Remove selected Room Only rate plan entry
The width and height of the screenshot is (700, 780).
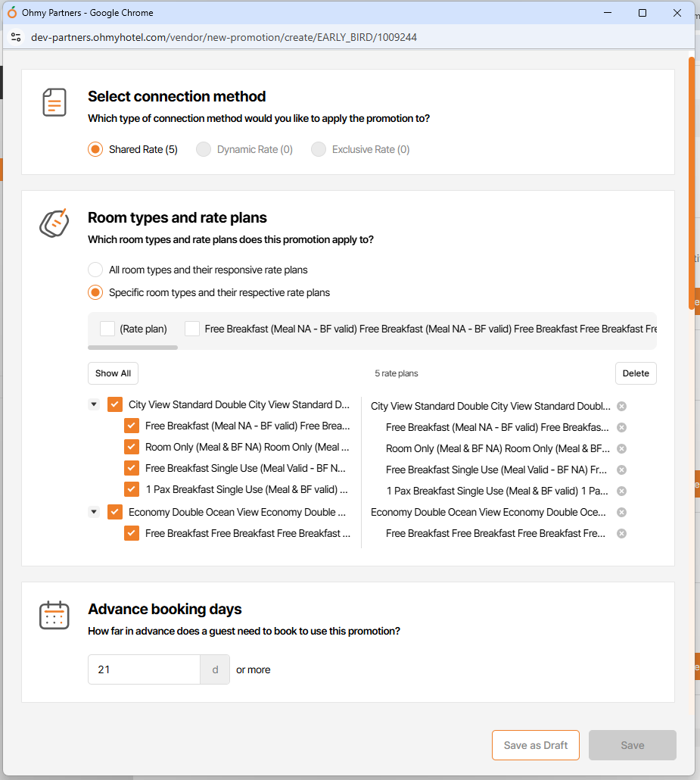pyautogui.click(x=621, y=448)
